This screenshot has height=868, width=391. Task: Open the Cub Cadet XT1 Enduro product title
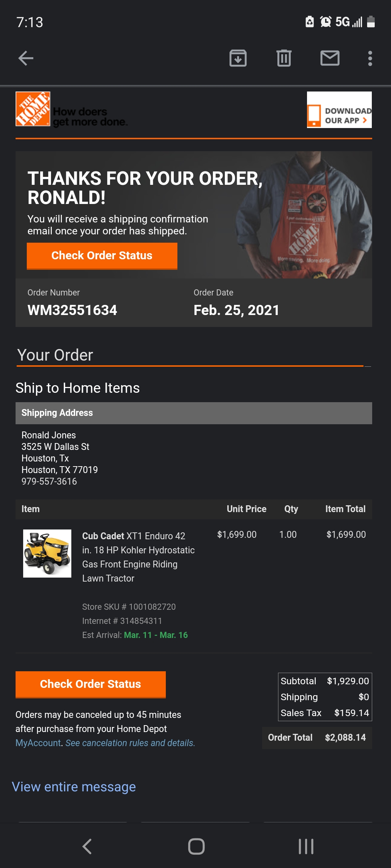[138, 557]
